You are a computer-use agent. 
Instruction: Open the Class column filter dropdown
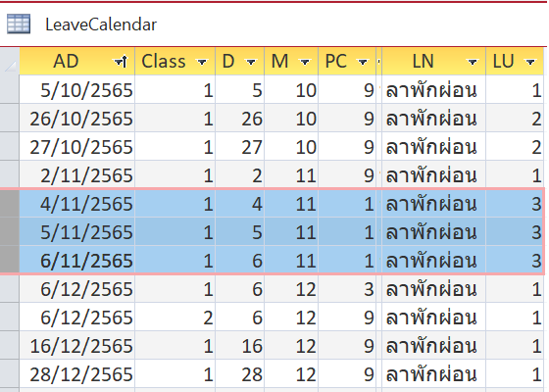(202, 63)
